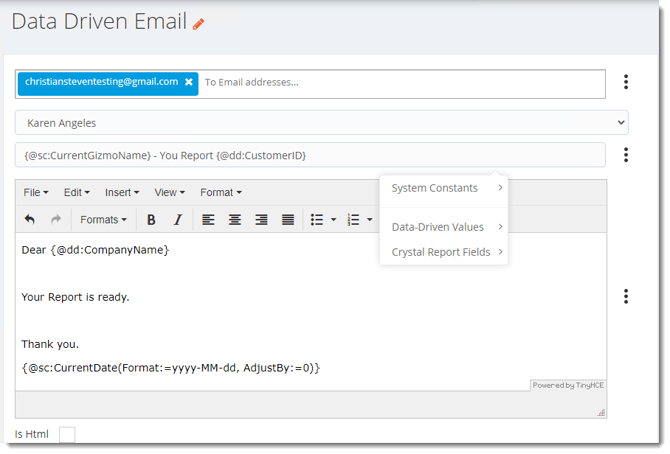
Task: Undo last edit in editor
Action: [29, 220]
